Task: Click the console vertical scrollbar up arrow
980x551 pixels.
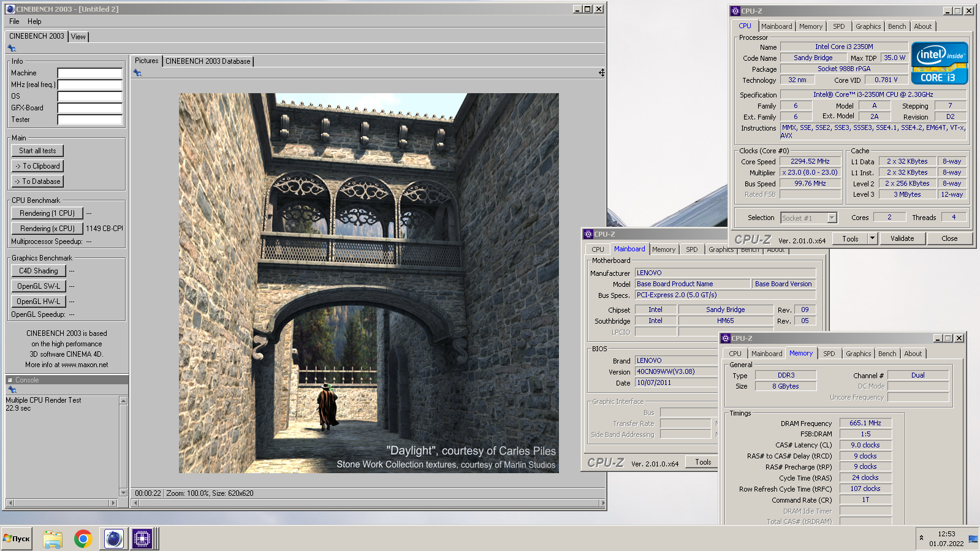Action: 123,400
